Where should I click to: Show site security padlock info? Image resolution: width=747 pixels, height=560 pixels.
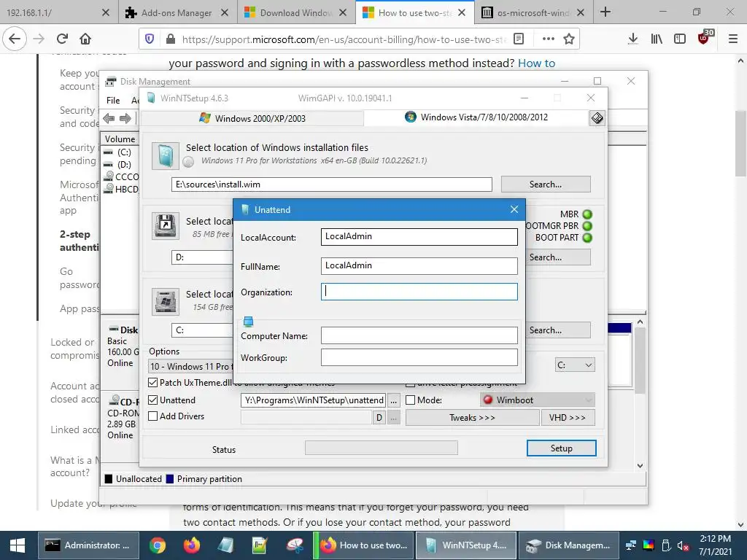click(x=171, y=39)
